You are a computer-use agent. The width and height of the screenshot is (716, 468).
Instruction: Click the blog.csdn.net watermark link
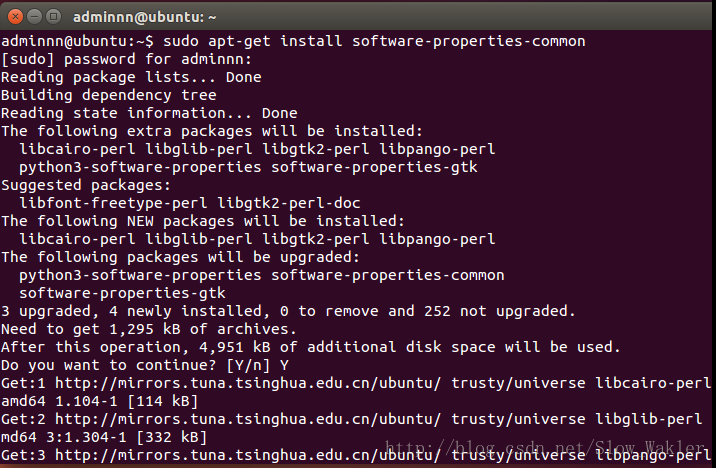[x=545, y=448]
